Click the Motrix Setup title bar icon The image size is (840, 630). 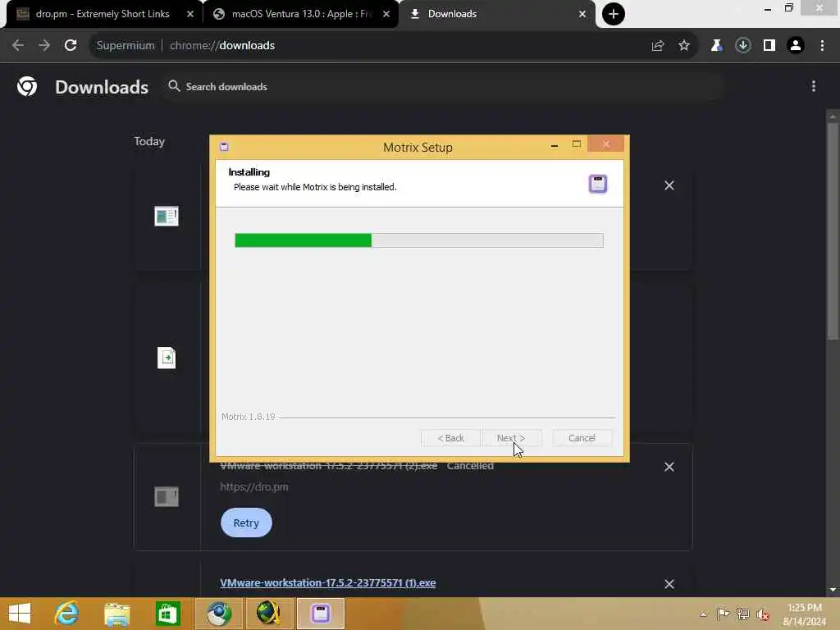pos(224,147)
